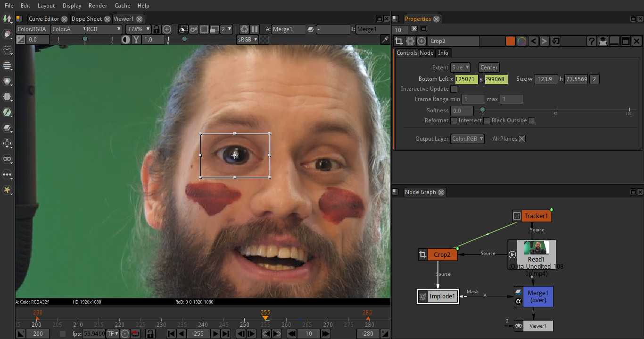Play forward from current frame
This screenshot has width=644, height=339.
(215, 334)
